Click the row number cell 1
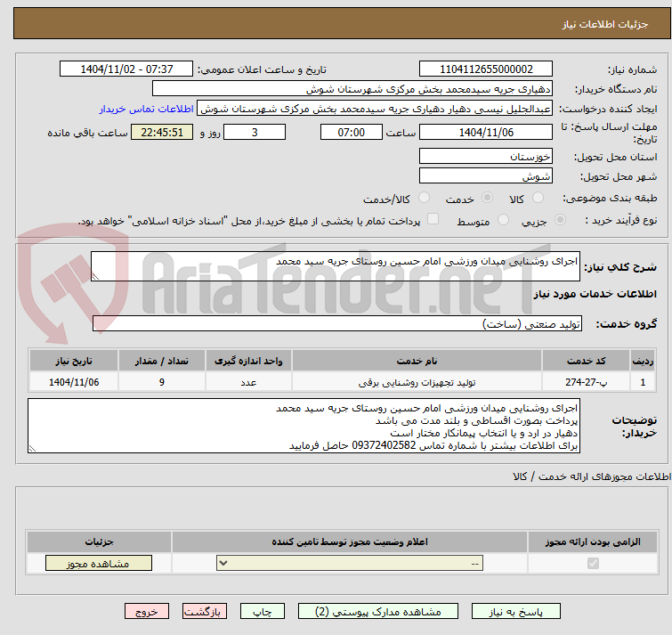 click(643, 381)
